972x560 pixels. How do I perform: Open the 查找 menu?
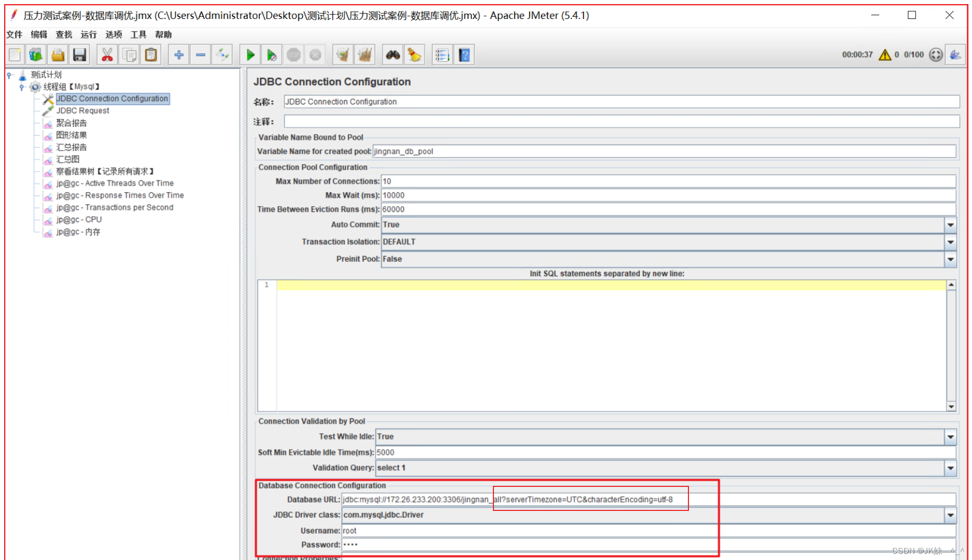tap(64, 34)
